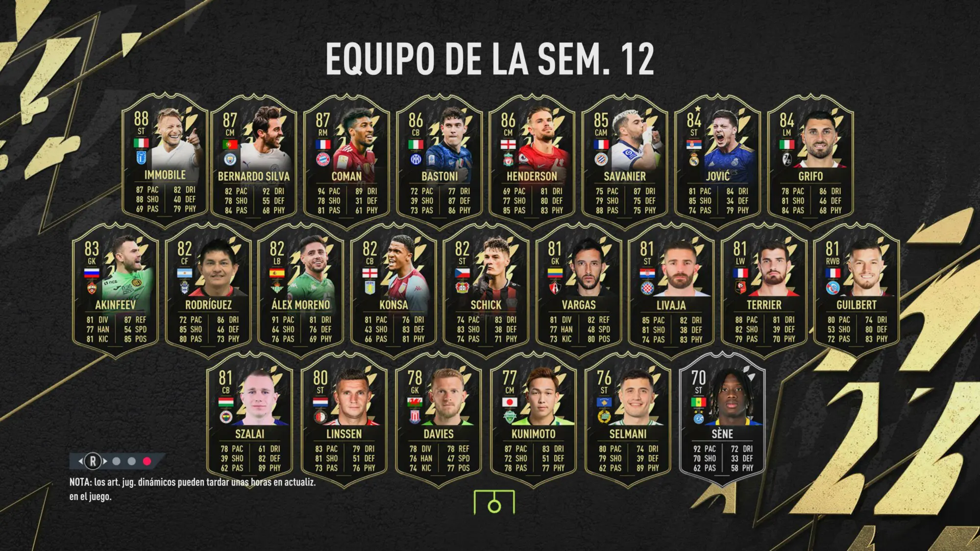Image resolution: width=980 pixels, height=551 pixels.
Task: Click the right arrow beside R indicator
Action: pos(104,461)
